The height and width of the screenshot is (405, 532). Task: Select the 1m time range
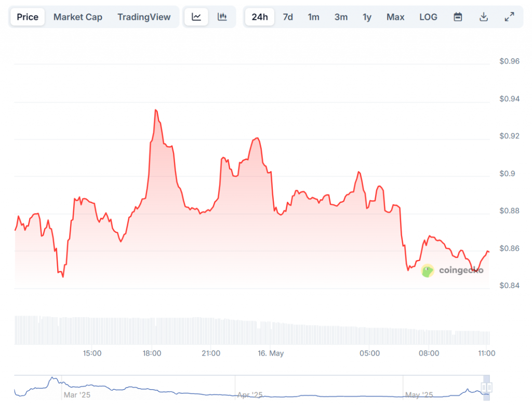pos(313,17)
